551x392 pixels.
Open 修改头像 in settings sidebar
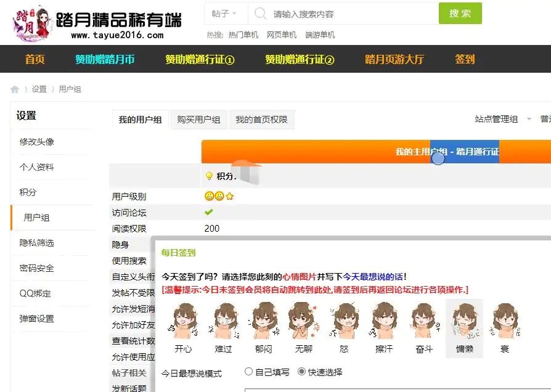click(x=36, y=142)
